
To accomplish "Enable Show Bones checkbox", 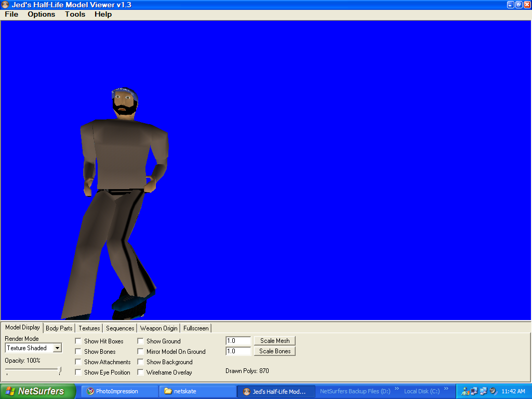I will pyautogui.click(x=78, y=352).
